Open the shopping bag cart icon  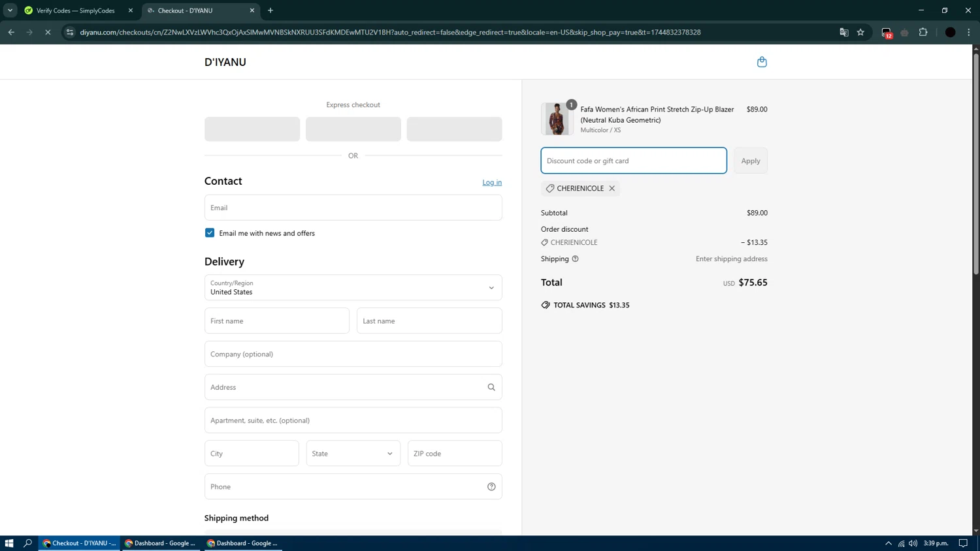tap(762, 62)
